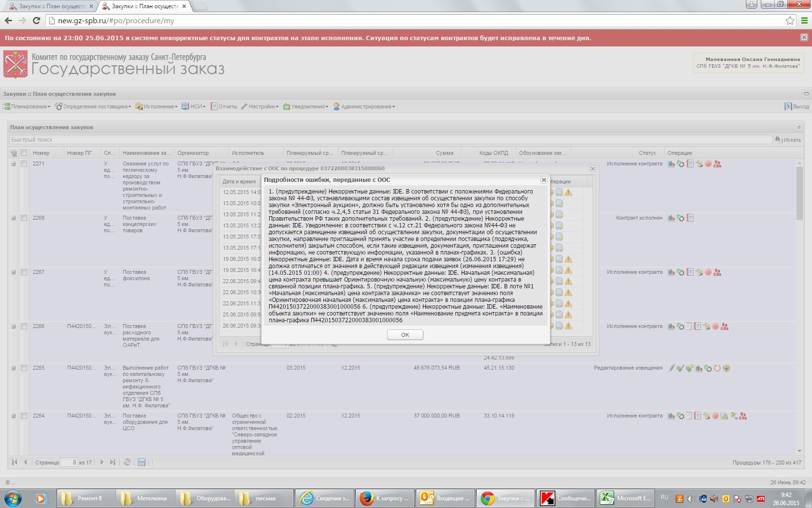The width and height of the screenshot is (812, 508).
Task: Click the Искать search button
Action: pos(788,140)
